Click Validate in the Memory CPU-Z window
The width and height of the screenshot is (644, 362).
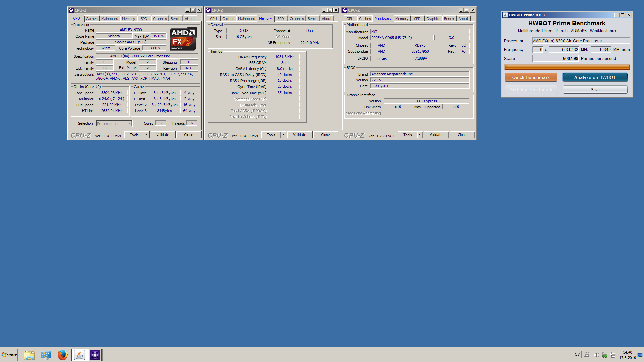point(300,135)
